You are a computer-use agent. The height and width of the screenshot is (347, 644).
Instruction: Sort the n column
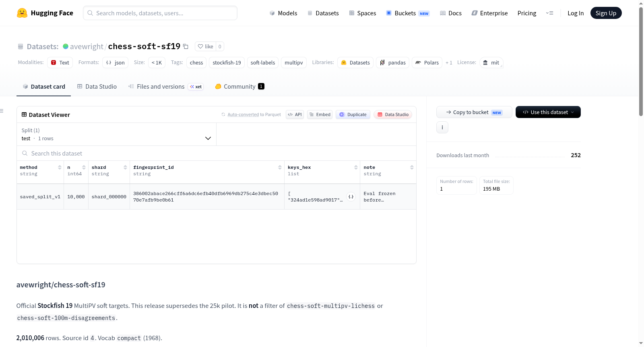(84, 167)
